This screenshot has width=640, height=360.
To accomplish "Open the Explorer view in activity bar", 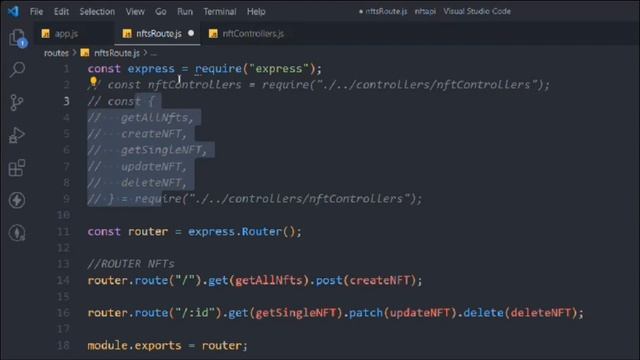I will tap(17, 38).
